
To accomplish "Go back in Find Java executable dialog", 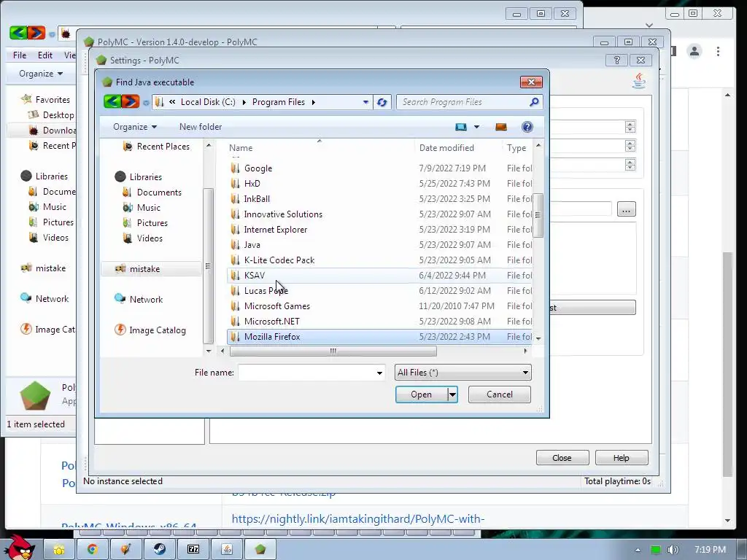I will (x=112, y=101).
